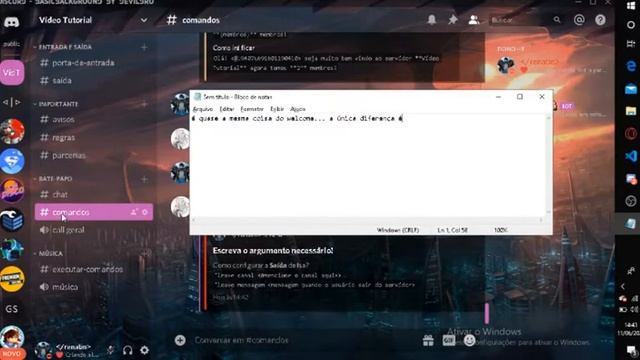Open Windows Start button
The height and width of the screenshot is (360, 640).
(x=631, y=6)
